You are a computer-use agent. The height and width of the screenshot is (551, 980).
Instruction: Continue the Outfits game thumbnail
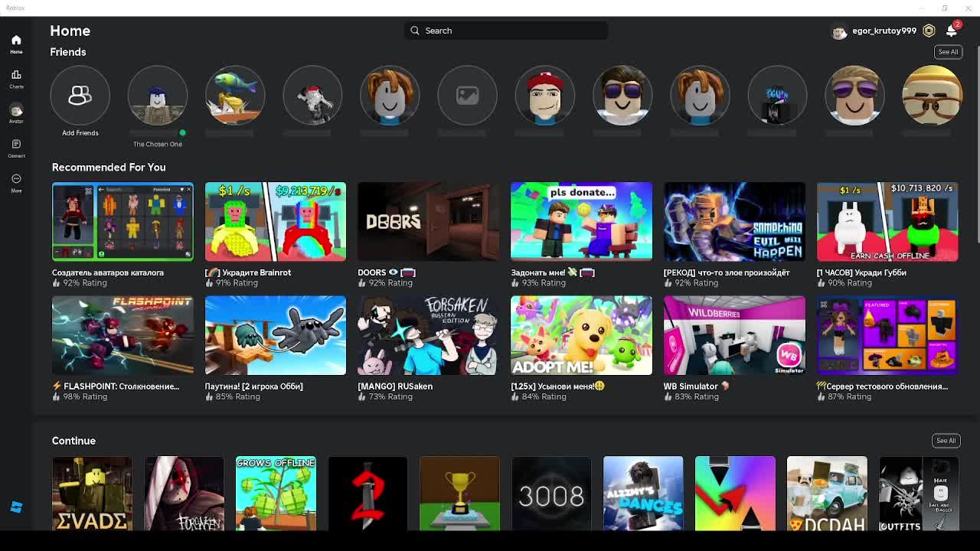[919, 494]
